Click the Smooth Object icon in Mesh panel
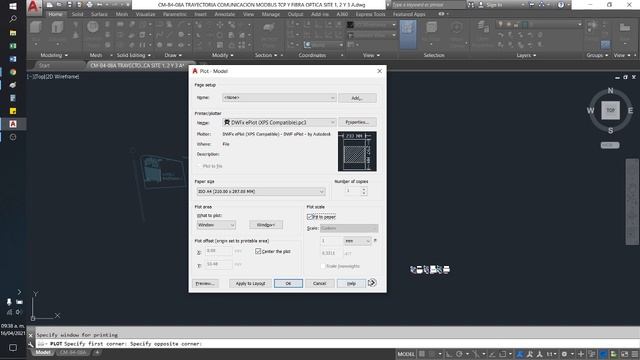The image size is (640, 360). pyautogui.click(x=93, y=27)
